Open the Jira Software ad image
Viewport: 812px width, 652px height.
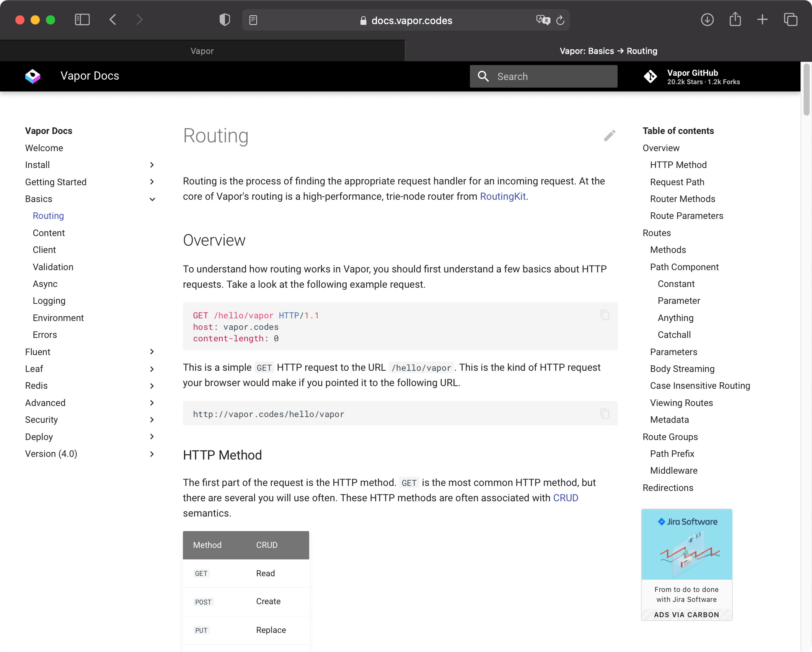pyautogui.click(x=686, y=544)
